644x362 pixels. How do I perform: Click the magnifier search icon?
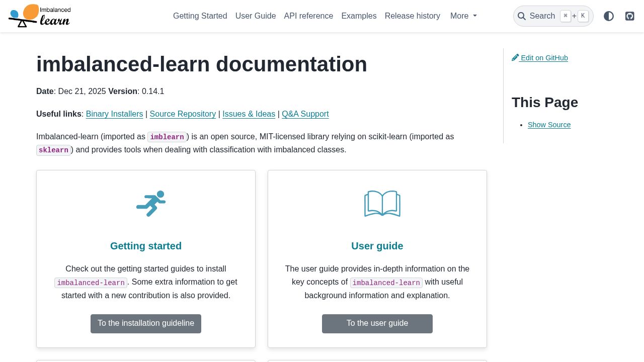point(522,16)
